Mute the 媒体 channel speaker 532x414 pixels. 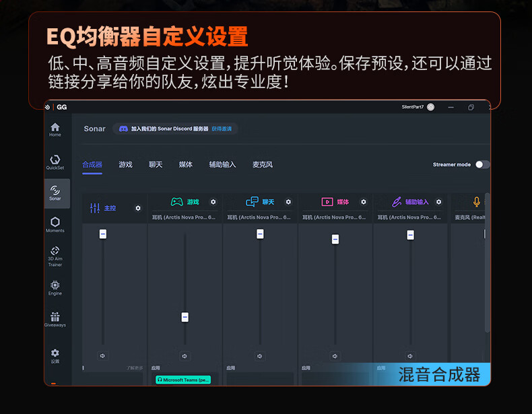pyautogui.click(x=335, y=355)
